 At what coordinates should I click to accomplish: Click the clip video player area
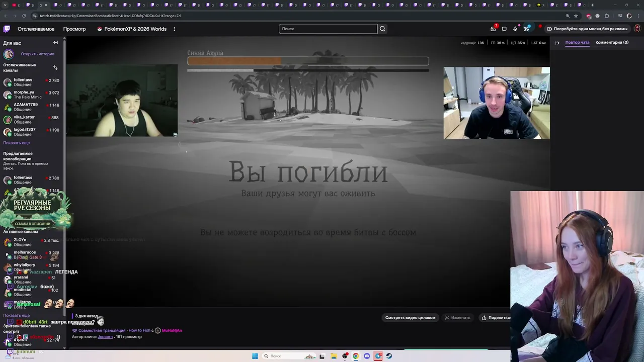click(x=308, y=171)
